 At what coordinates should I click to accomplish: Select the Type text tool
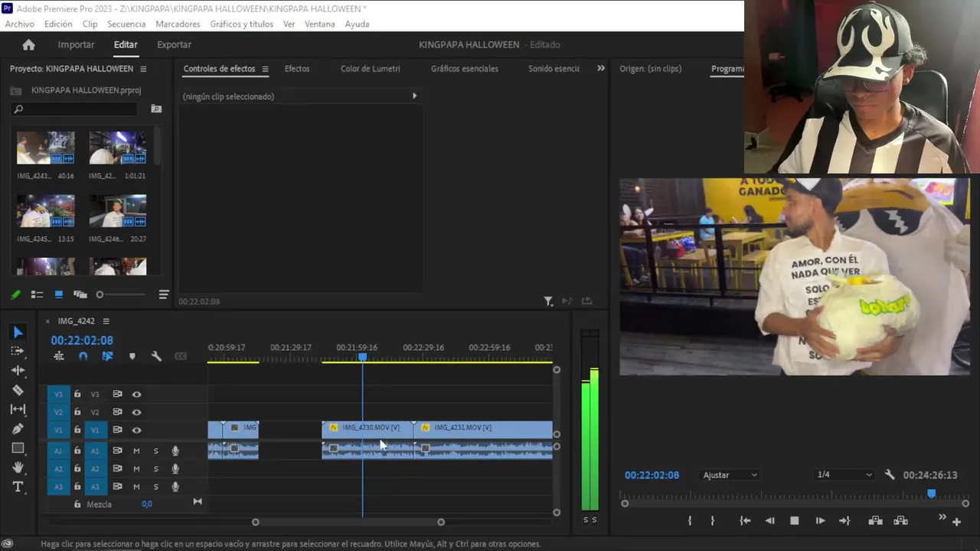pos(18,487)
